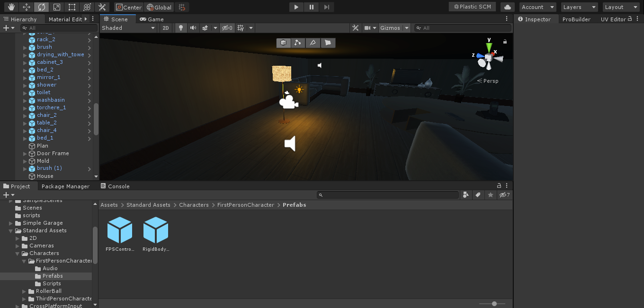Screen dimensions: 644x308
Task: Toggle pivot mode Center button
Action: pyautogui.click(x=129, y=7)
